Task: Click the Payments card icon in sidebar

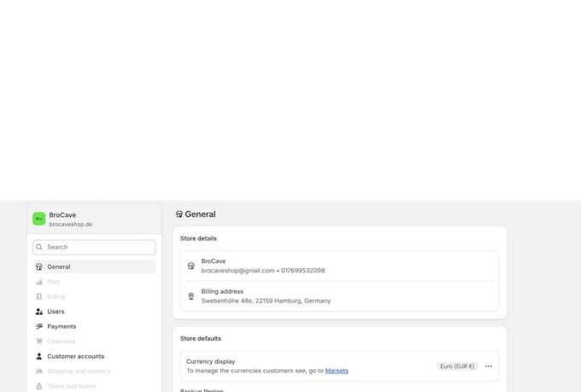Action: coord(39,326)
